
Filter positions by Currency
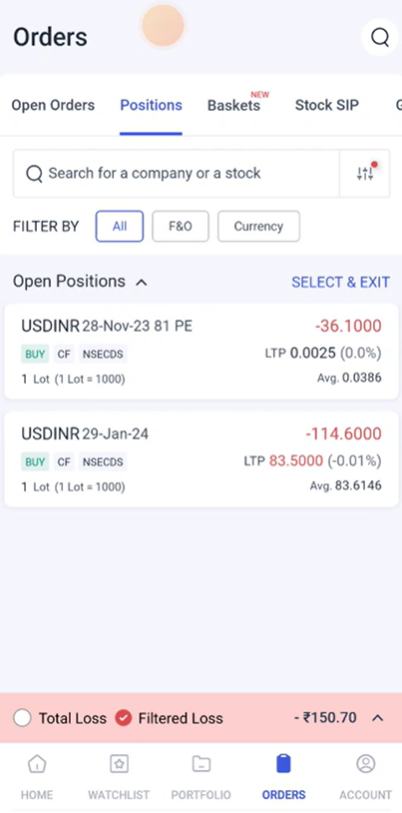tap(258, 226)
